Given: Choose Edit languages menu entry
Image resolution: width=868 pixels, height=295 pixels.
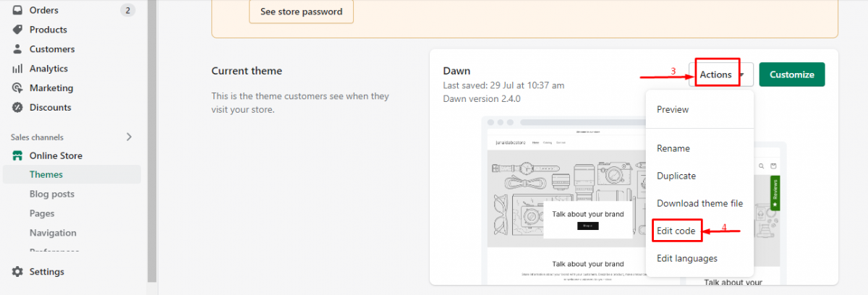Looking at the screenshot, I should tap(687, 258).
